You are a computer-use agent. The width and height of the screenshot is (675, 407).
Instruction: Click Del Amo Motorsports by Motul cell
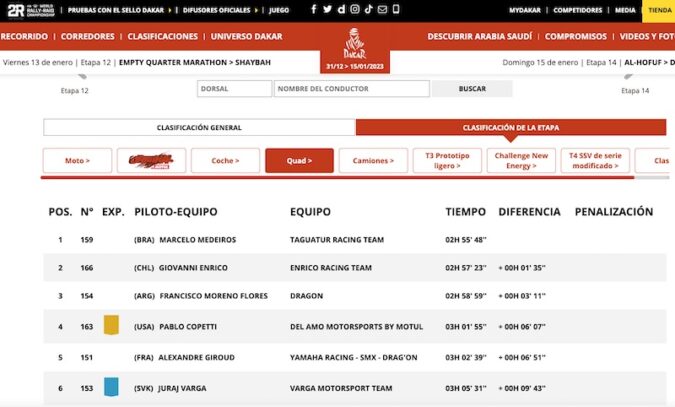tap(356, 327)
